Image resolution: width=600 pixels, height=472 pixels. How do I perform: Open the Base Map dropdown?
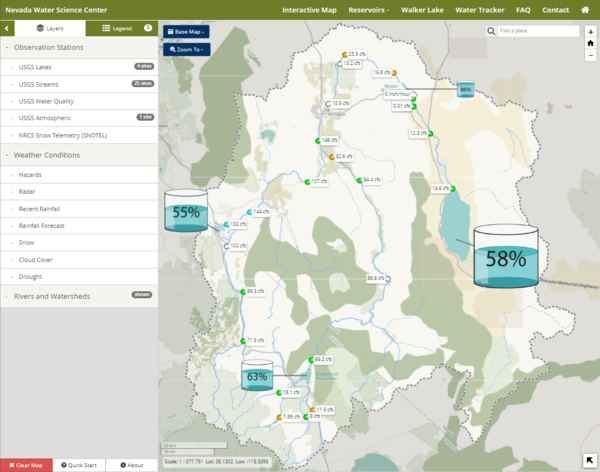click(186, 32)
